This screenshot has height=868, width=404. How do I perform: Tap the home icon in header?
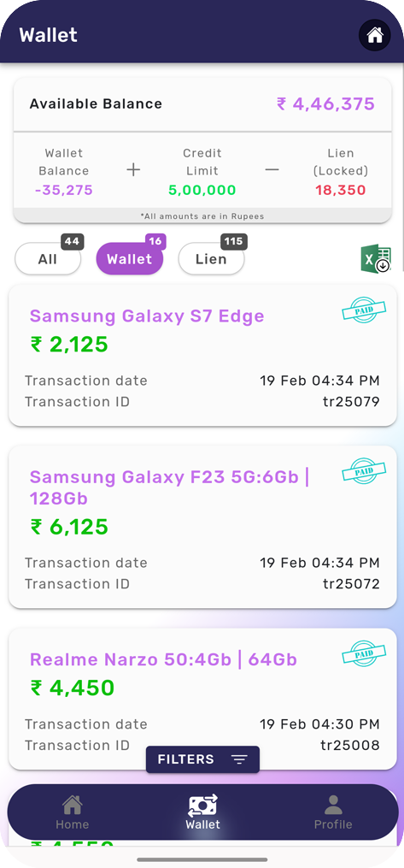click(375, 35)
